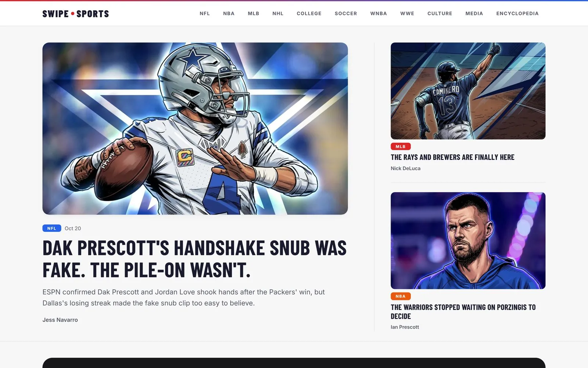This screenshot has width=588, height=368.
Task: View author Nick DeLuca's page
Action: tap(405, 168)
